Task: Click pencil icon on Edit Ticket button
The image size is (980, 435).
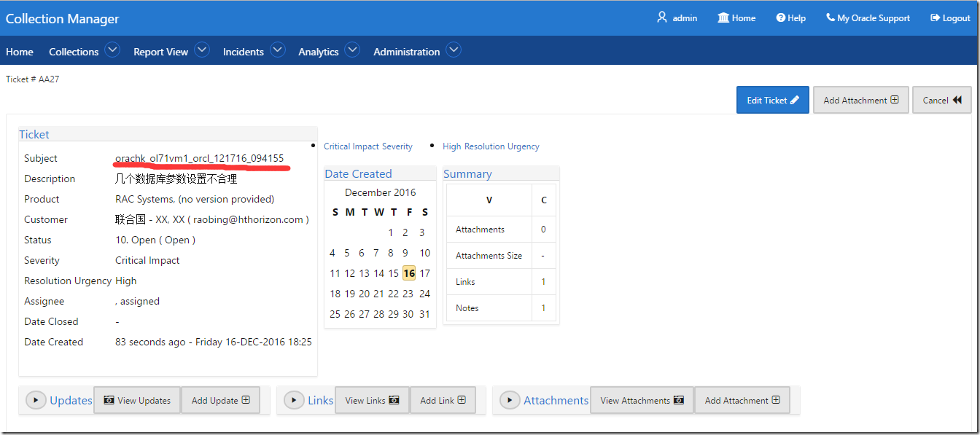Action: click(x=795, y=101)
